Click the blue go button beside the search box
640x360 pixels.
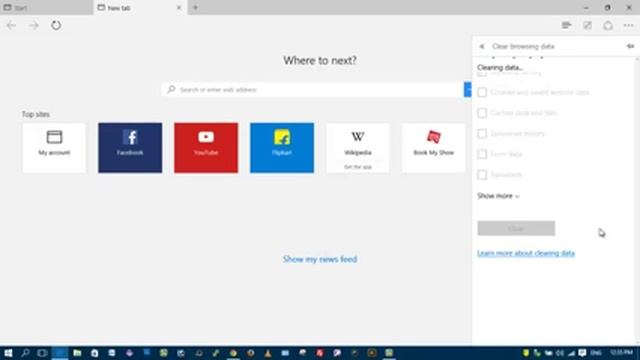468,89
